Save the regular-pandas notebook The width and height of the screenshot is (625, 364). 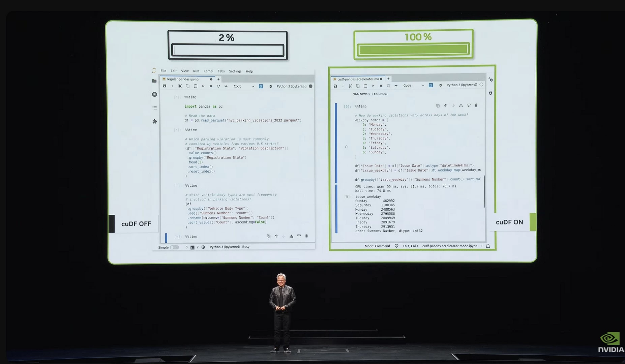(165, 86)
